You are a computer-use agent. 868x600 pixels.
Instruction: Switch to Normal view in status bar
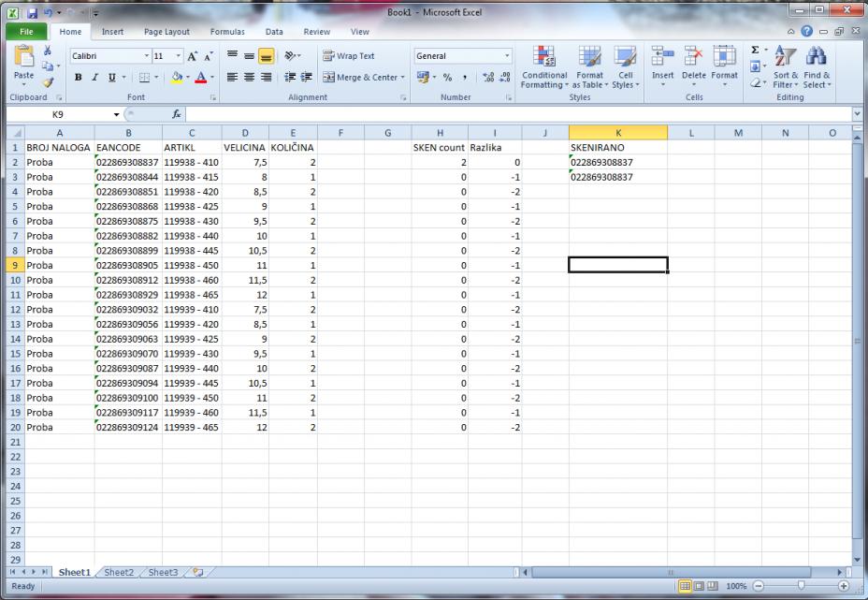pos(685,586)
